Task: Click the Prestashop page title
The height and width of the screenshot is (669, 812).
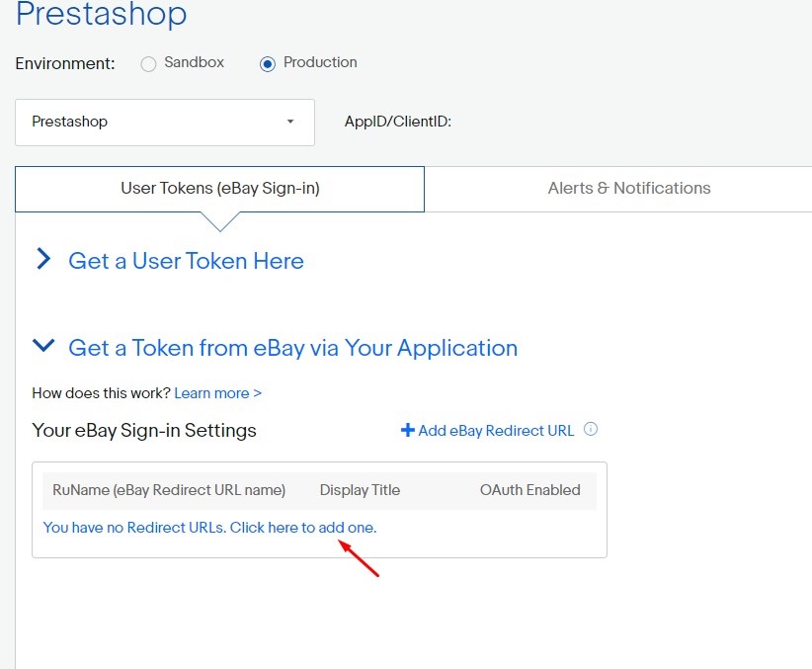Action: (101, 15)
